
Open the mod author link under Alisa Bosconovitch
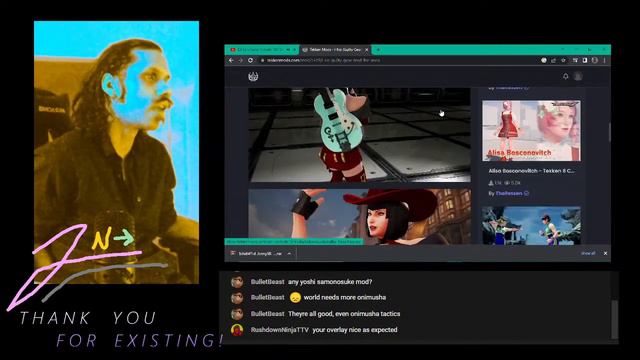click(x=509, y=193)
